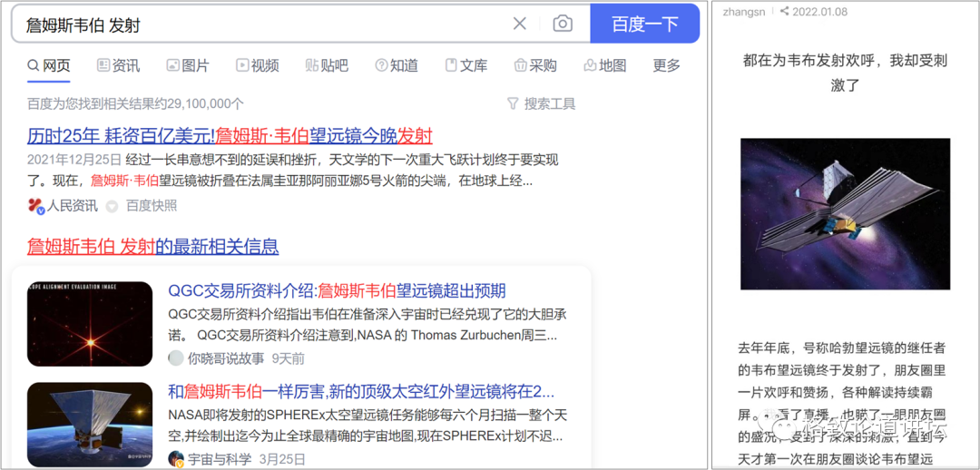
Task: Click the 搜索工具 funnel icon
Action: [513, 103]
